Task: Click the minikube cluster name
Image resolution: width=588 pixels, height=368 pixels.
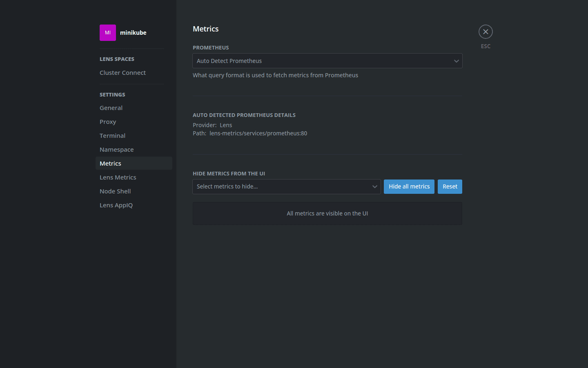Action: pos(133,33)
